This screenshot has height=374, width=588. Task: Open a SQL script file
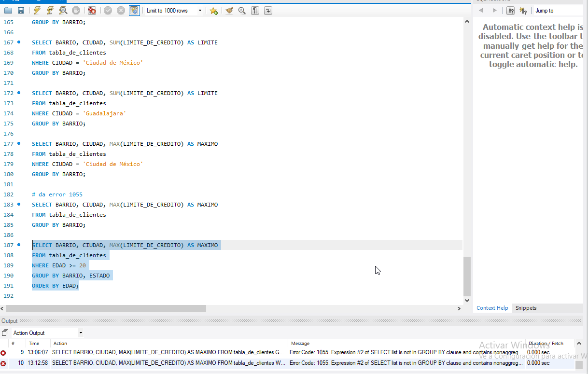[x=9, y=11]
